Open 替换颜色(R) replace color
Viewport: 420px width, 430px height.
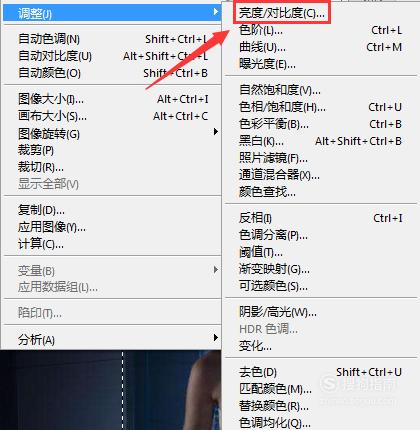pos(320,406)
